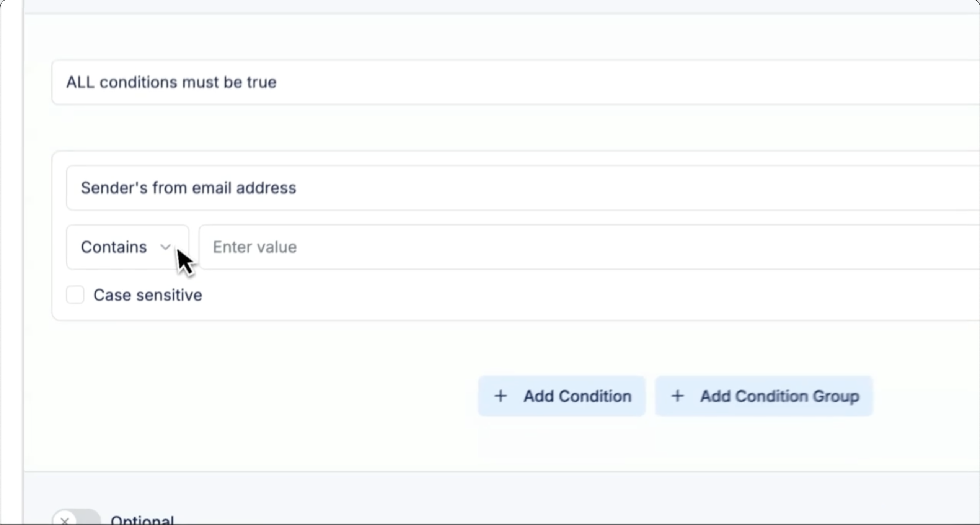The image size is (980, 525).
Task: Click the Sender's from email address text
Action: point(188,188)
